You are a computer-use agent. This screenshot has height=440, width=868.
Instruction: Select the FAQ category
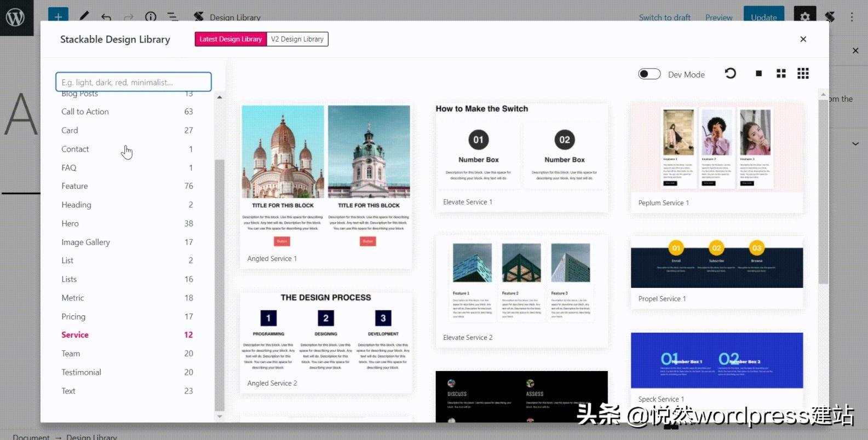(127, 167)
